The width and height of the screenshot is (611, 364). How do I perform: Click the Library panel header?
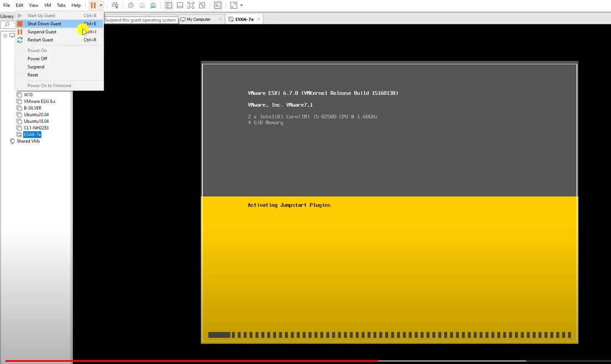7,17
